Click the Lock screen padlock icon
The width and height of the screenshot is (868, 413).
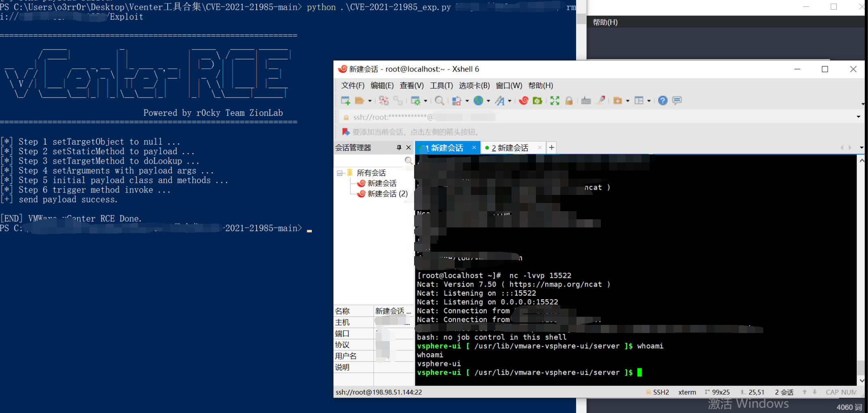(x=569, y=101)
